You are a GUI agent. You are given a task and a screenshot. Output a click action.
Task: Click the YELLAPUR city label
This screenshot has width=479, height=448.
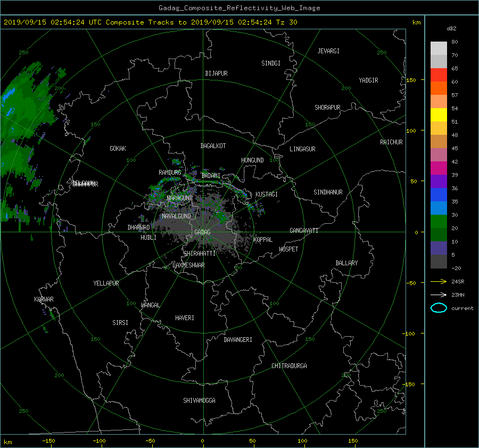(106, 283)
